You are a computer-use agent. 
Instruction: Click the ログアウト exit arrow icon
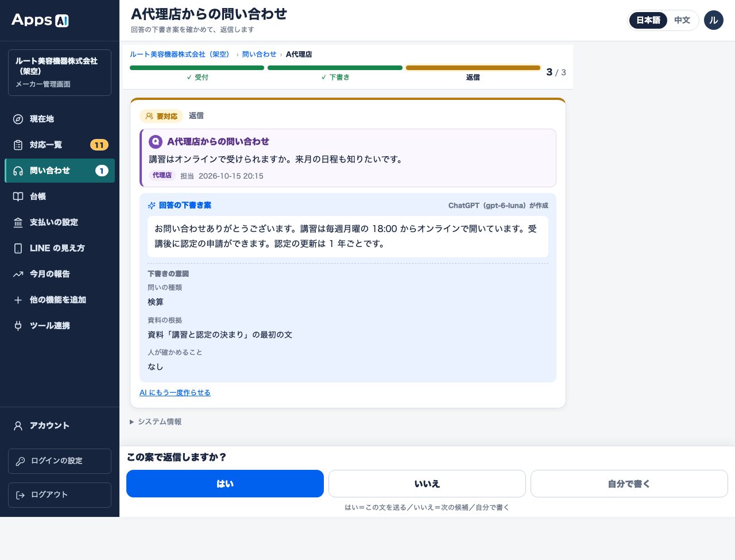21,495
